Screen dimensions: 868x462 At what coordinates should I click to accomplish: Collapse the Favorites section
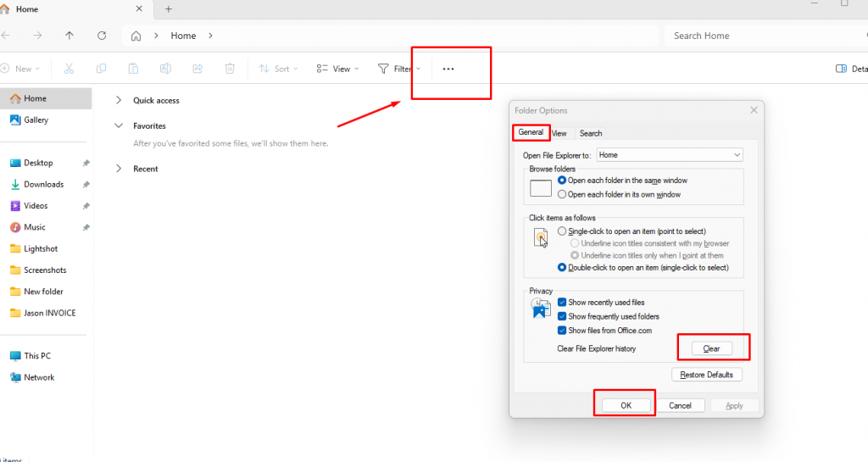coord(119,125)
